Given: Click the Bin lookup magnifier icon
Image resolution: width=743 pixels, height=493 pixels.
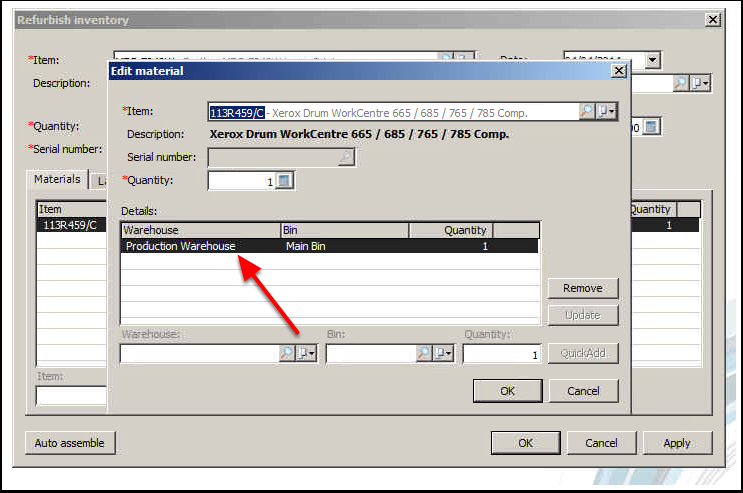Looking at the screenshot, I should point(424,353).
